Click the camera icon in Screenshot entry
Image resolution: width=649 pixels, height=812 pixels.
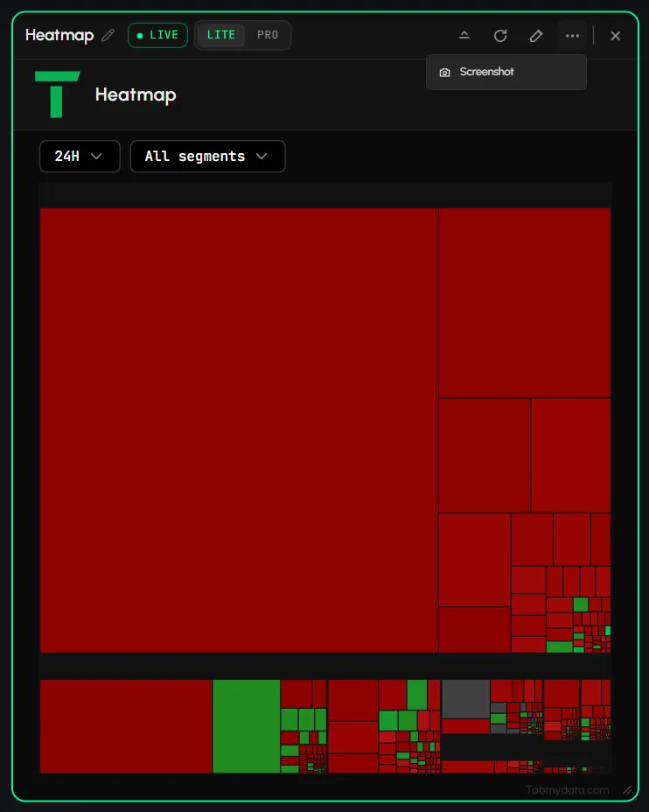[x=444, y=73]
